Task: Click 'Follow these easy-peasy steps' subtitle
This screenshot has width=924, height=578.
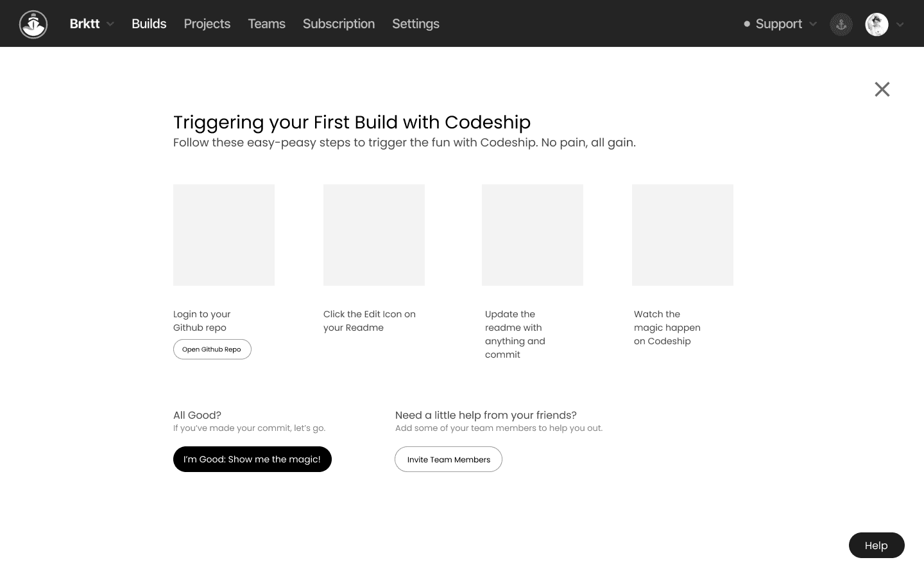Action: tap(404, 143)
